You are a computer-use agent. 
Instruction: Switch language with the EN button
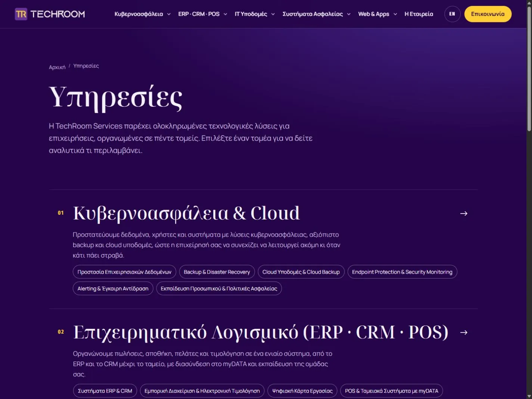point(452,14)
